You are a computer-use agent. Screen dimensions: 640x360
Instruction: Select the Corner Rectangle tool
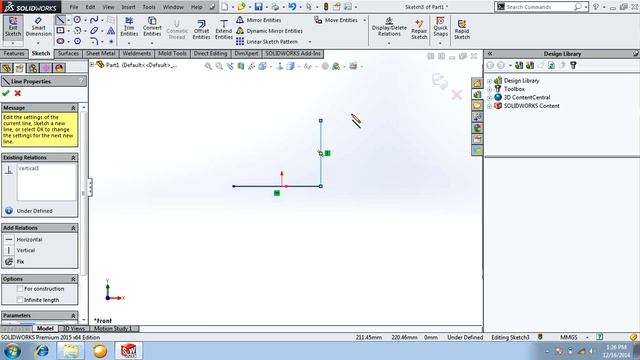[60, 31]
